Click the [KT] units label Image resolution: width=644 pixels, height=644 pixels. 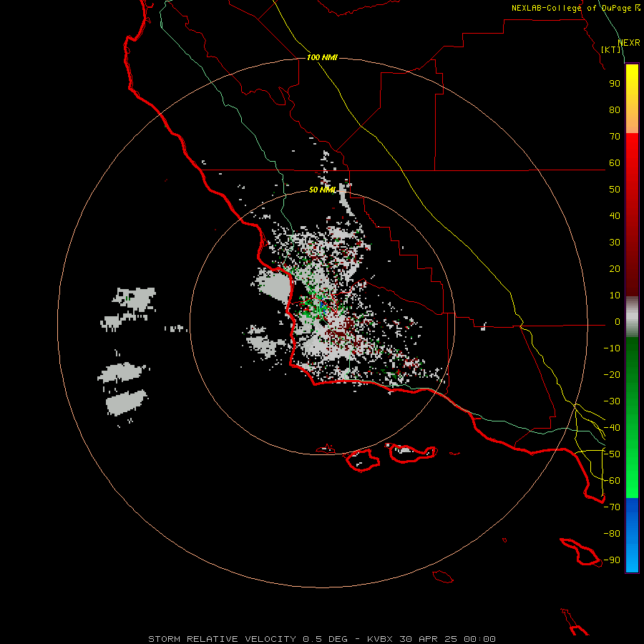tap(611, 49)
